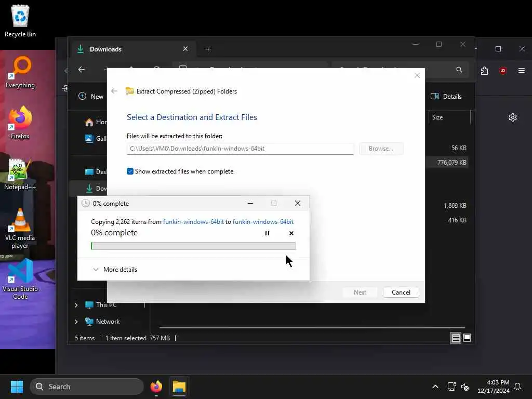Open the Visual Studio Code shortcut
The image size is (532, 399).
20,279
